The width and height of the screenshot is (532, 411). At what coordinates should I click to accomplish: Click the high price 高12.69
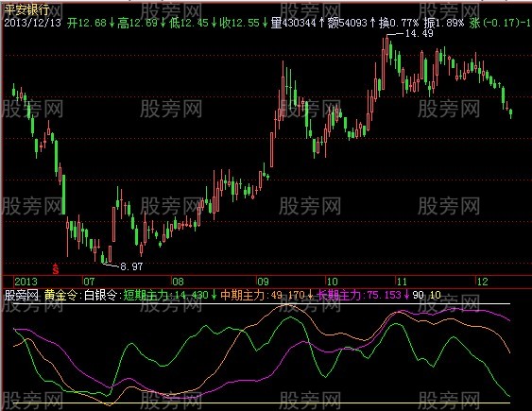[x=138, y=23]
